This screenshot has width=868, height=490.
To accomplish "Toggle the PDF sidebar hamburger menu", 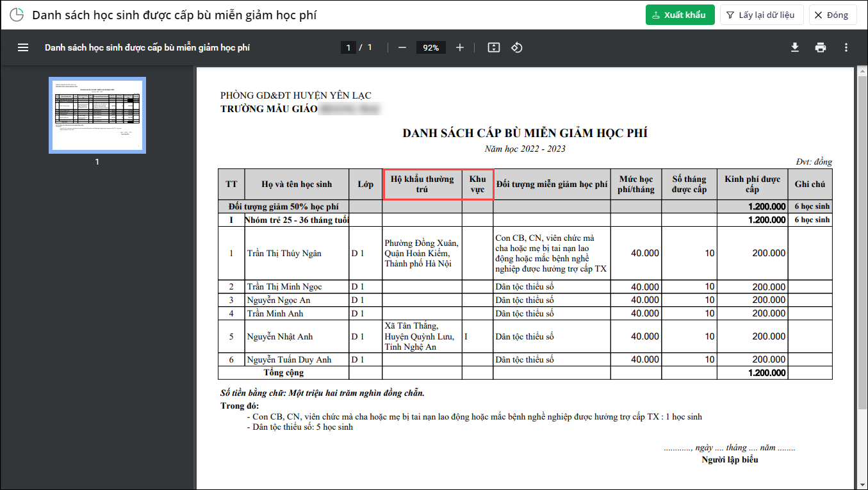I will [x=23, y=47].
